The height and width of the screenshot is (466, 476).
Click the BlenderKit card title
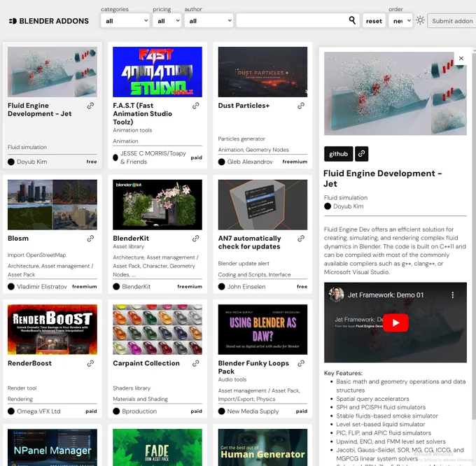click(131, 238)
